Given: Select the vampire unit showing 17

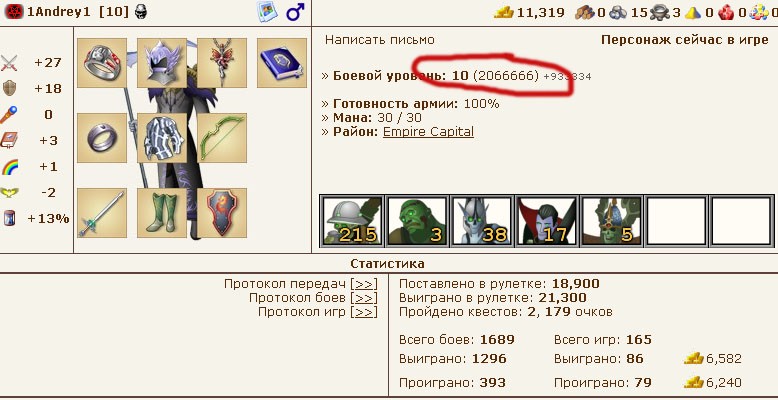Looking at the screenshot, I should tap(546, 221).
